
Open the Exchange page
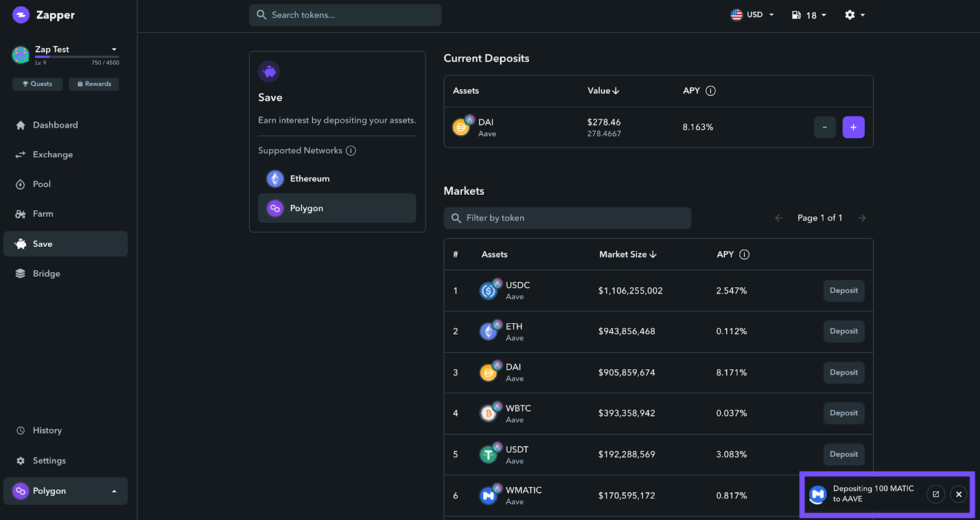click(66, 154)
